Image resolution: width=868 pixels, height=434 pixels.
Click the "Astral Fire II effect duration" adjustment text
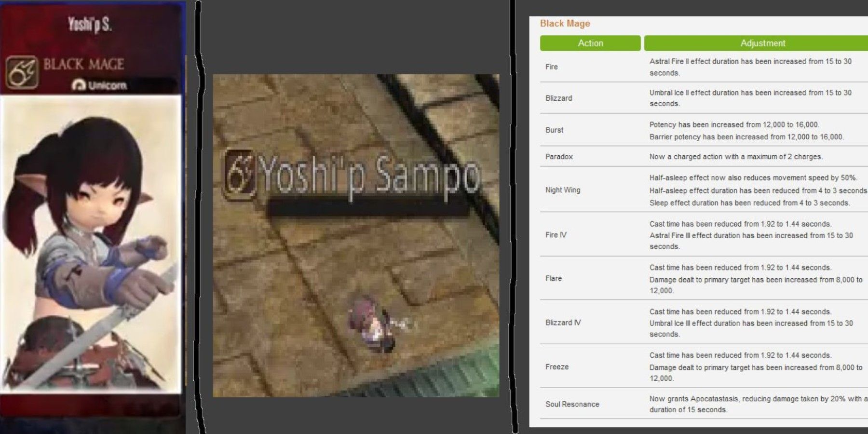(750, 67)
